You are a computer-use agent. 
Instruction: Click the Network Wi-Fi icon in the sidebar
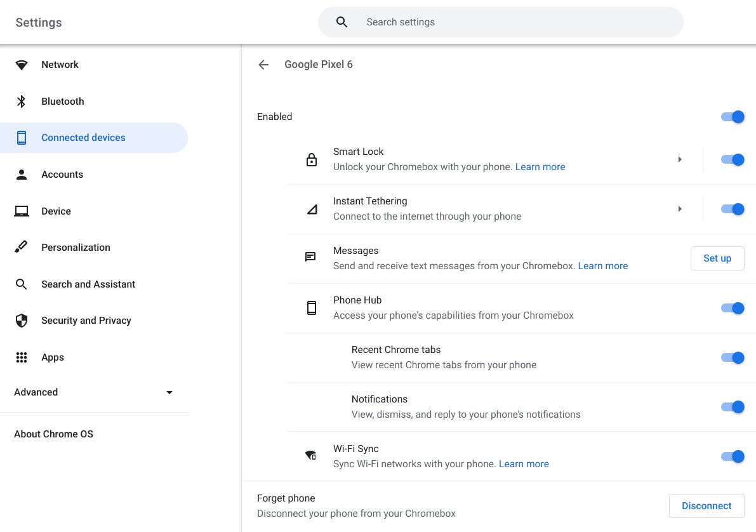[x=21, y=65]
